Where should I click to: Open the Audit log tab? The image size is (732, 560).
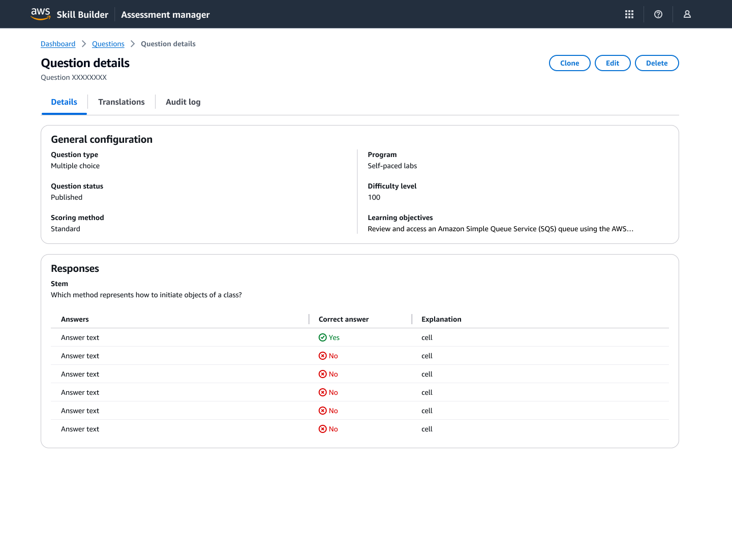point(183,102)
